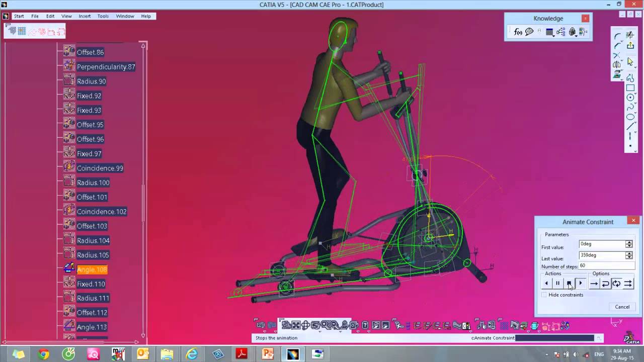Open the Insert menu

85,16
